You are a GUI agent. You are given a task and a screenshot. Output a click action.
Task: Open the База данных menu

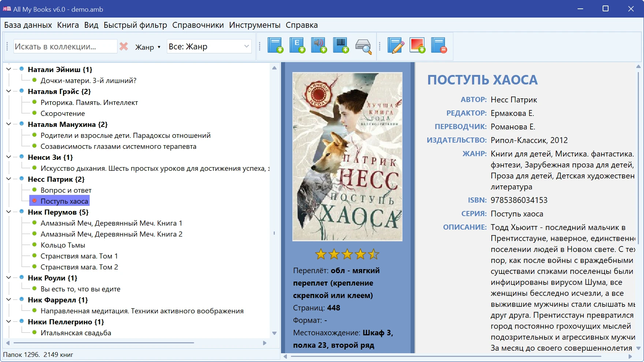click(28, 25)
